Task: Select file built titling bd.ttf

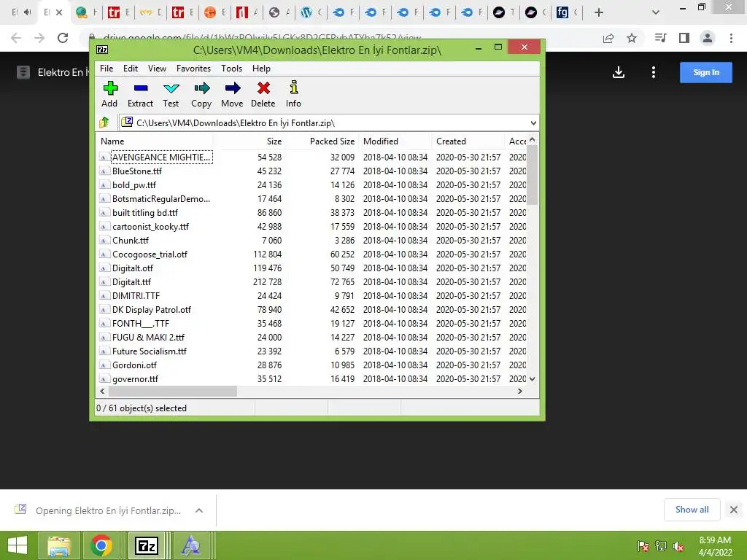Action: [145, 212]
